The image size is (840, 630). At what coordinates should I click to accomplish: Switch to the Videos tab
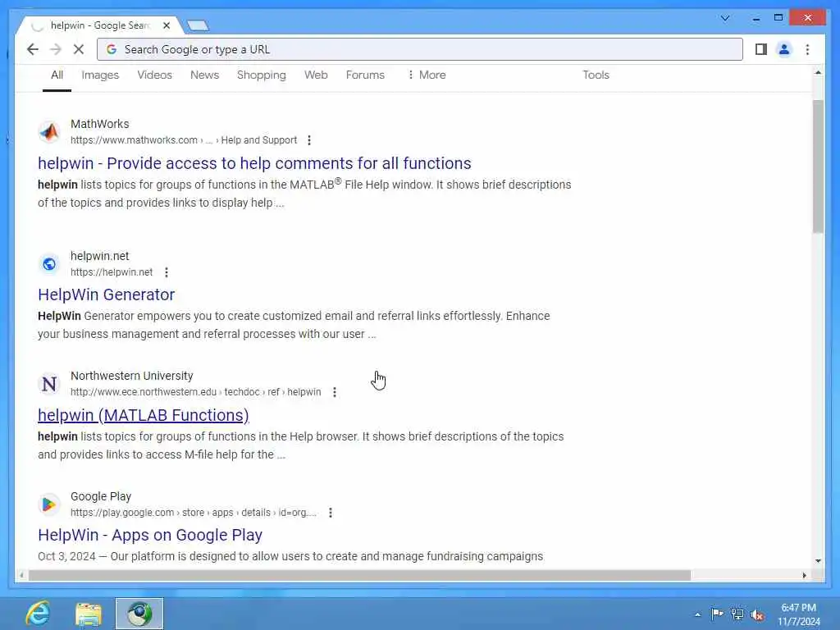click(x=154, y=75)
